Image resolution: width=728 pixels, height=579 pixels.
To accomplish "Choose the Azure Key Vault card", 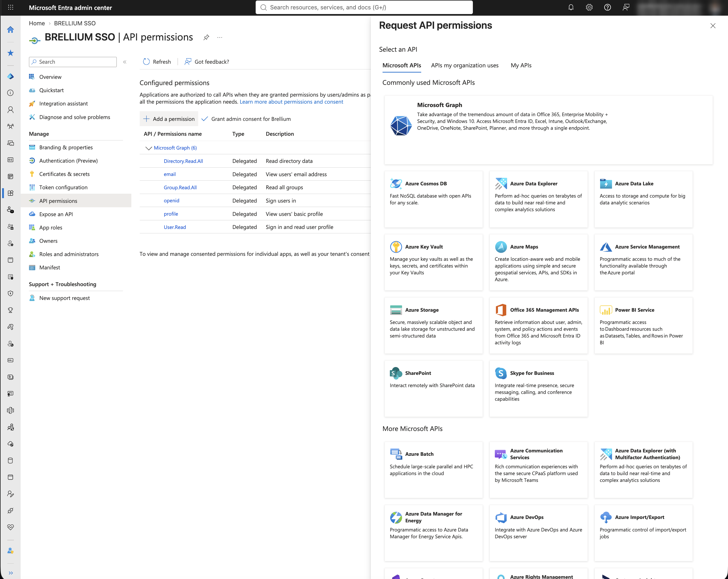I will (433, 262).
